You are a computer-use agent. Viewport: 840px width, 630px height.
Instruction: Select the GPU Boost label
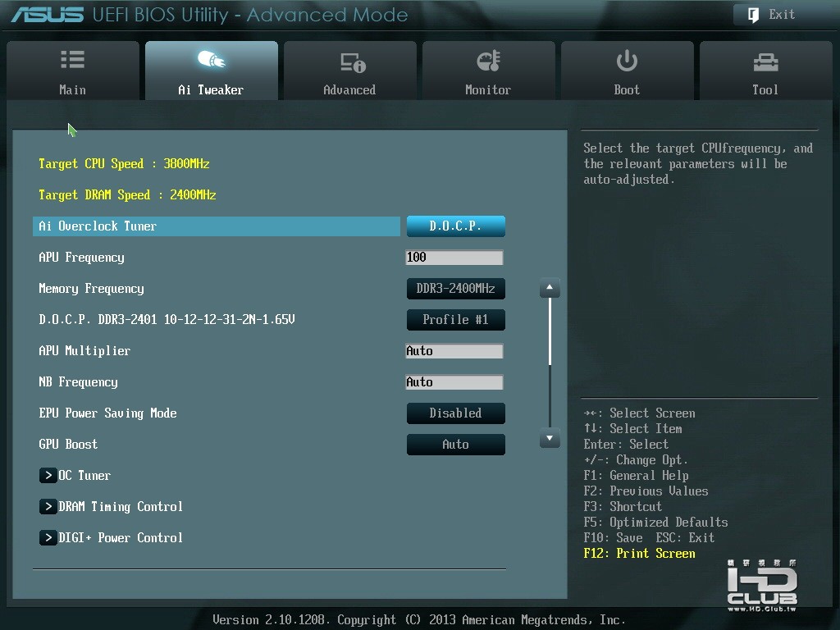tap(68, 445)
